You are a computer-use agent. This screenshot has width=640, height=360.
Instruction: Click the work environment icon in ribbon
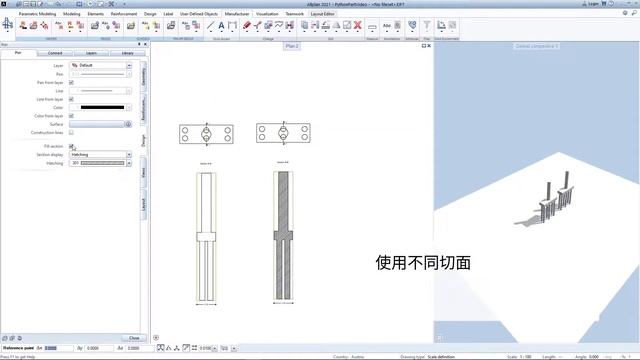pyautogui.click(x=441, y=25)
